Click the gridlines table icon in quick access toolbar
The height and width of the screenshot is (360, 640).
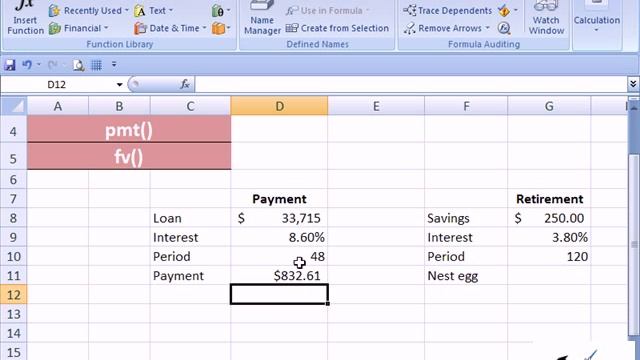[x=96, y=65]
